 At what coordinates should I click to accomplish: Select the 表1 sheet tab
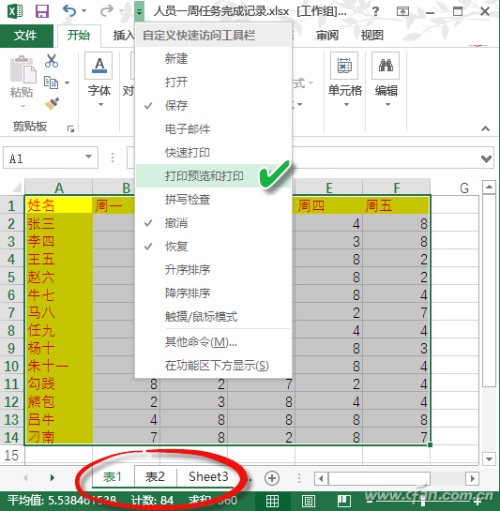click(x=112, y=477)
